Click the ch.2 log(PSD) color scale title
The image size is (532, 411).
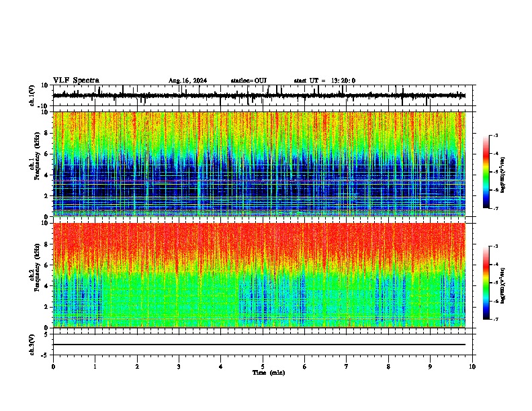click(x=502, y=285)
